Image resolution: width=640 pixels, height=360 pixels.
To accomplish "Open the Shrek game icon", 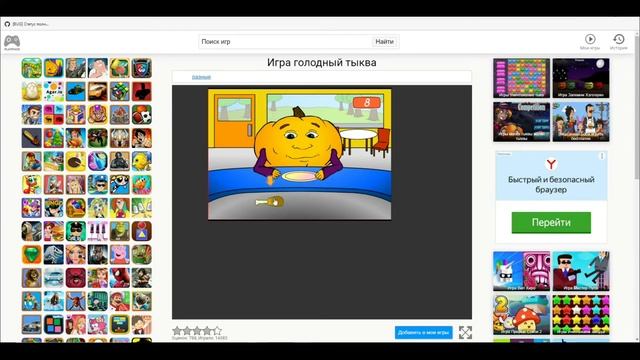I will (x=120, y=231).
